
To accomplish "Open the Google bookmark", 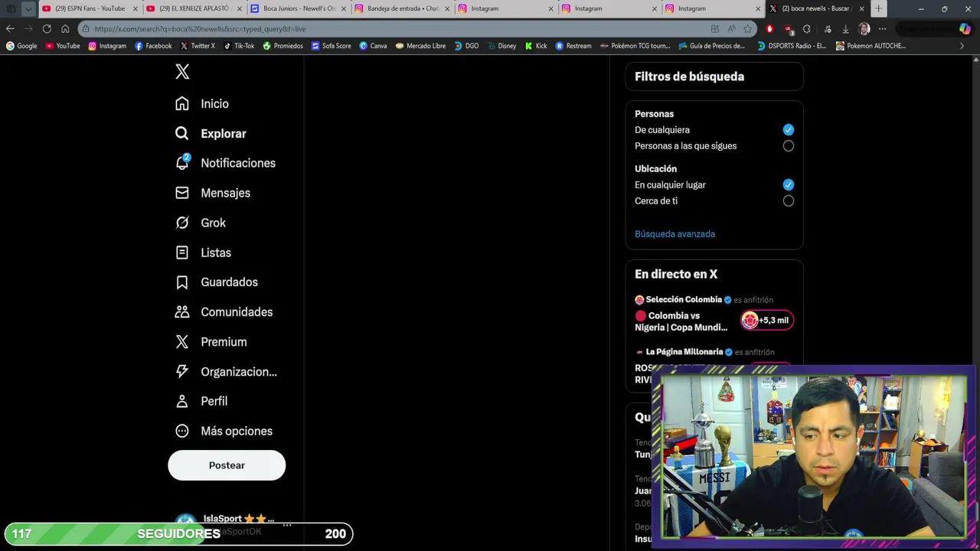I will tap(21, 46).
